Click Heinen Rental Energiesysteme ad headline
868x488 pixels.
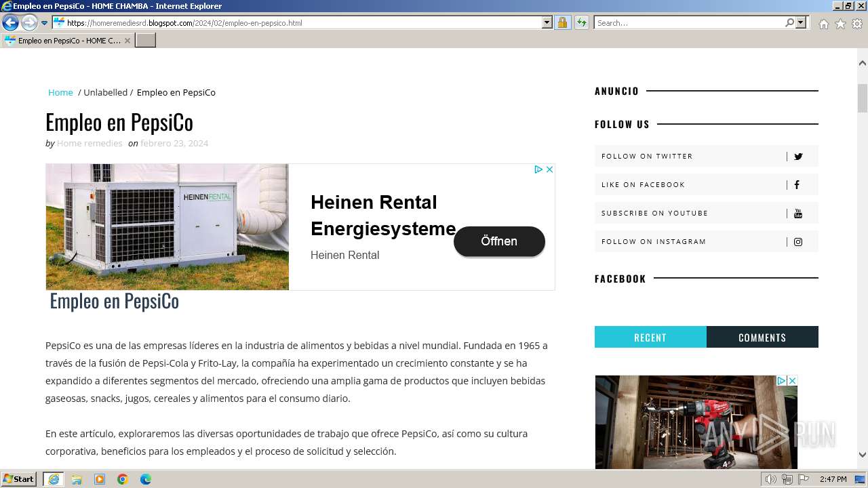point(383,216)
